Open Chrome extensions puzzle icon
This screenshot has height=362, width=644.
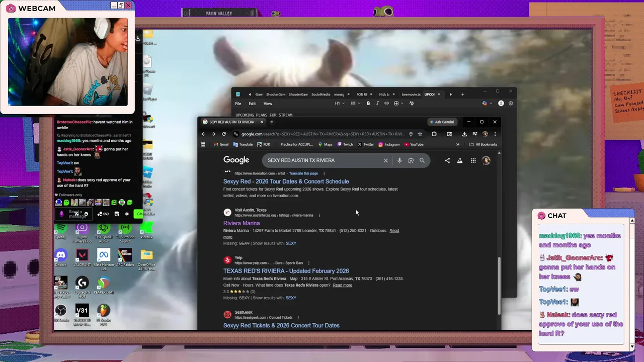coord(434,134)
